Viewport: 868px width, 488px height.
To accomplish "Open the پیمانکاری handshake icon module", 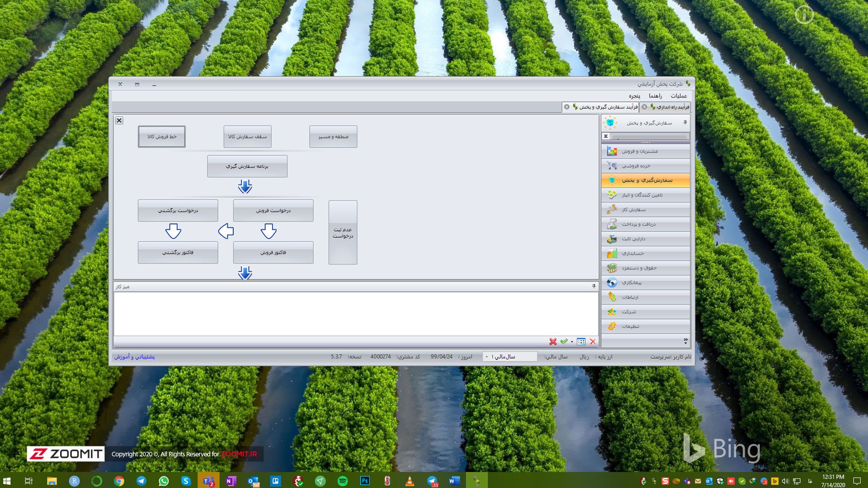I will [x=612, y=283].
